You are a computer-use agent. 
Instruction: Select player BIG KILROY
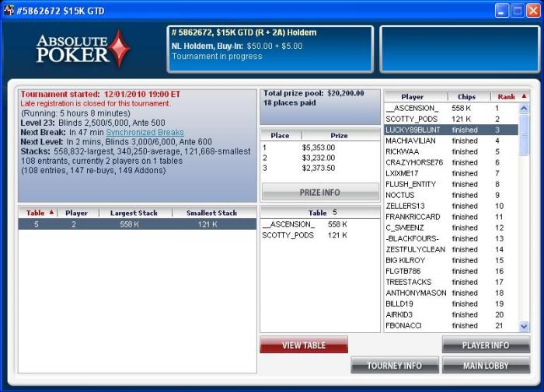click(x=451, y=260)
